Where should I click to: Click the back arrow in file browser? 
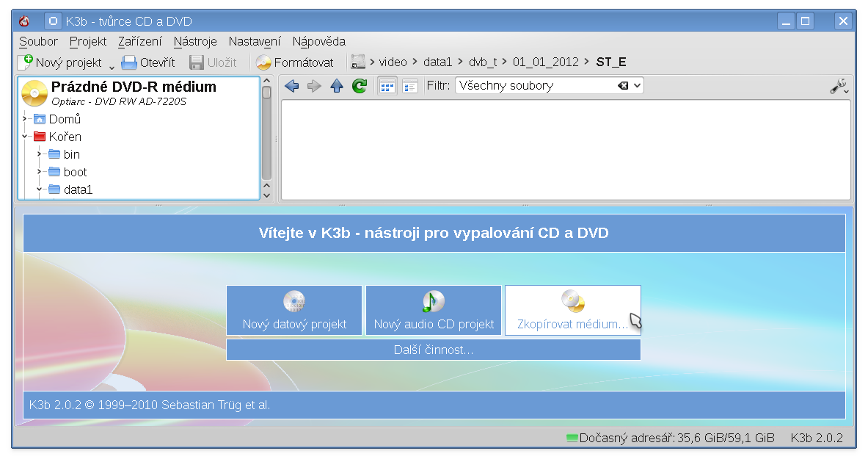[x=292, y=86]
